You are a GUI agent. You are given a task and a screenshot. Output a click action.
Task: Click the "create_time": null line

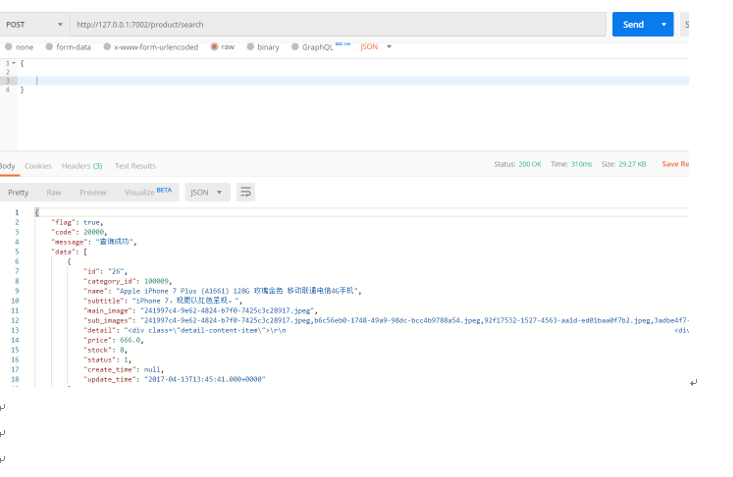[123, 369]
